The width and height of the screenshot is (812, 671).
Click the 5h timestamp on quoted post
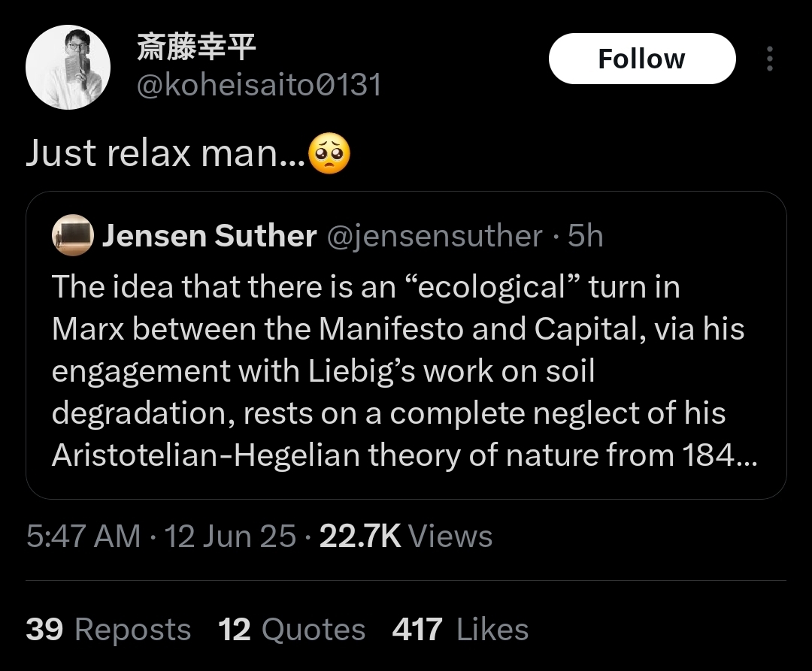(x=585, y=236)
